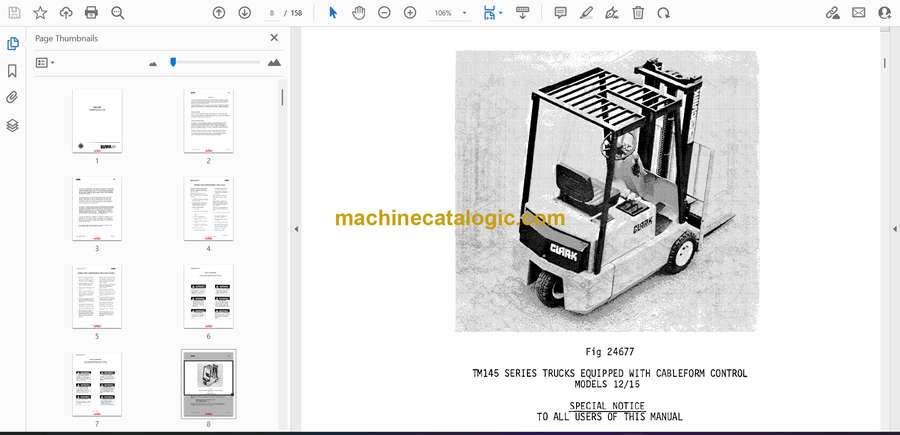Select page 7 thumbnail
Image resolution: width=900 pixels, height=435 pixels.
97,384
